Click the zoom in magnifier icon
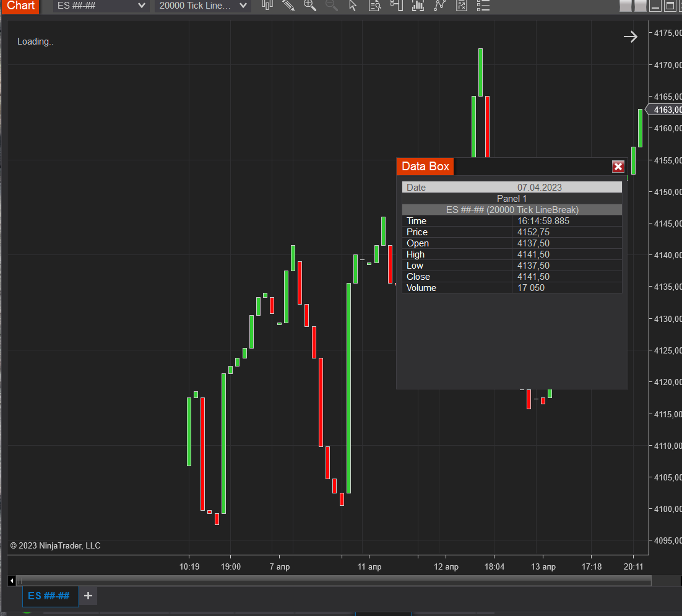Image resolution: width=682 pixels, height=616 pixels. (x=309, y=5)
